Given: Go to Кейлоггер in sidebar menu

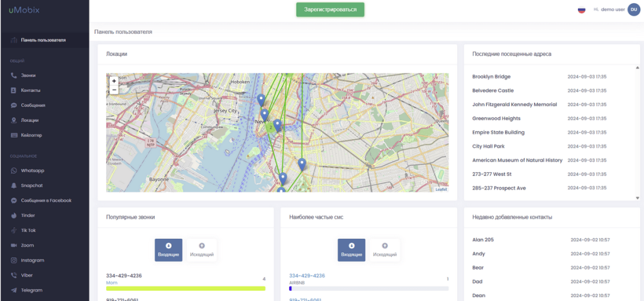Looking at the screenshot, I should [31, 135].
